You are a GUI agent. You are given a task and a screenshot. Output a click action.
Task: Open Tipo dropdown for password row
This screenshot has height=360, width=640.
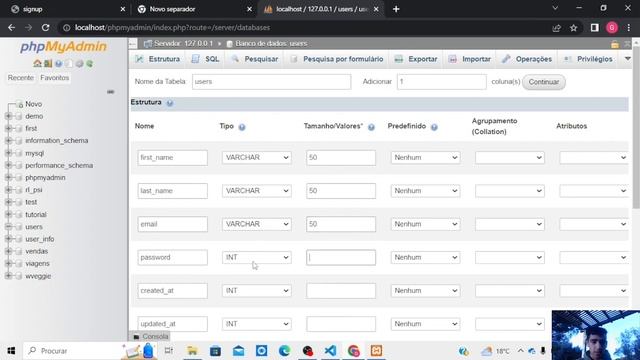(257, 258)
